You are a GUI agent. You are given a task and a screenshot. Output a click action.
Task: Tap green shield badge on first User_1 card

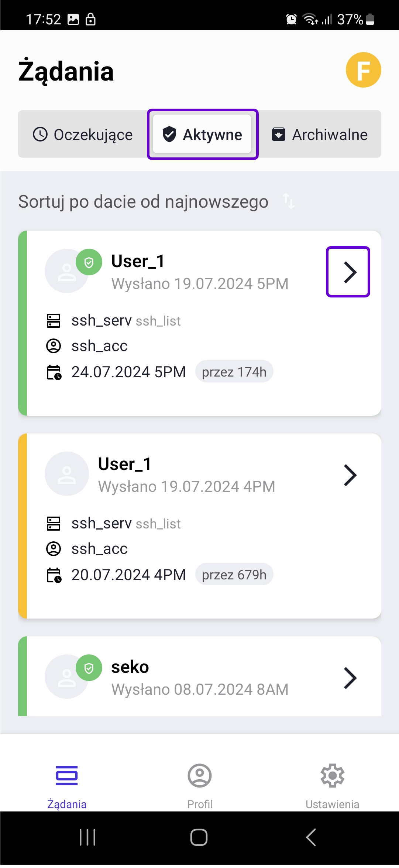tap(89, 262)
